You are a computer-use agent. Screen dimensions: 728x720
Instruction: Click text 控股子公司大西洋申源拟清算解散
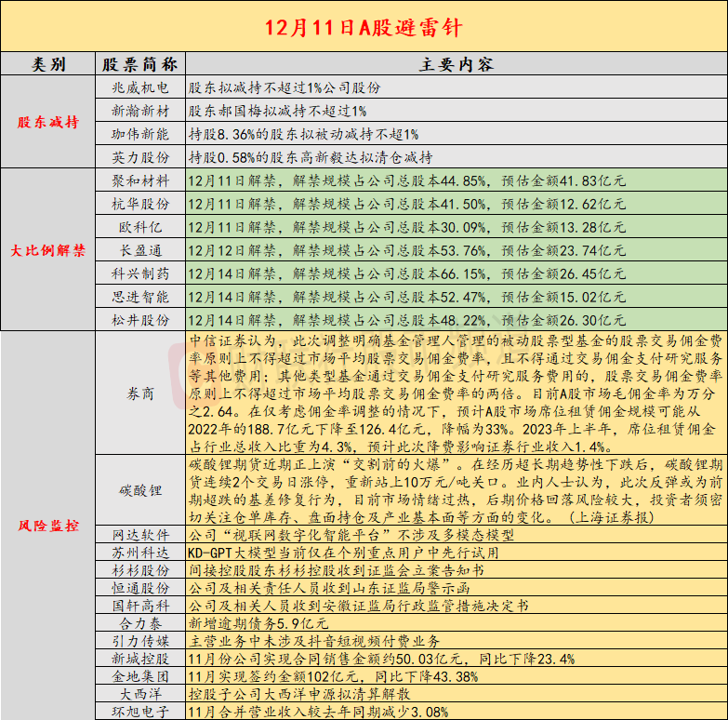point(299,694)
